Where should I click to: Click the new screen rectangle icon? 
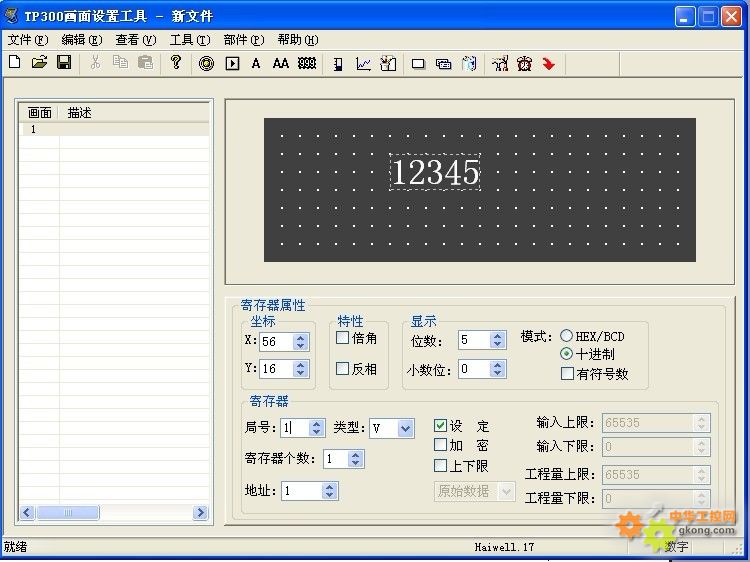(419, 64)
